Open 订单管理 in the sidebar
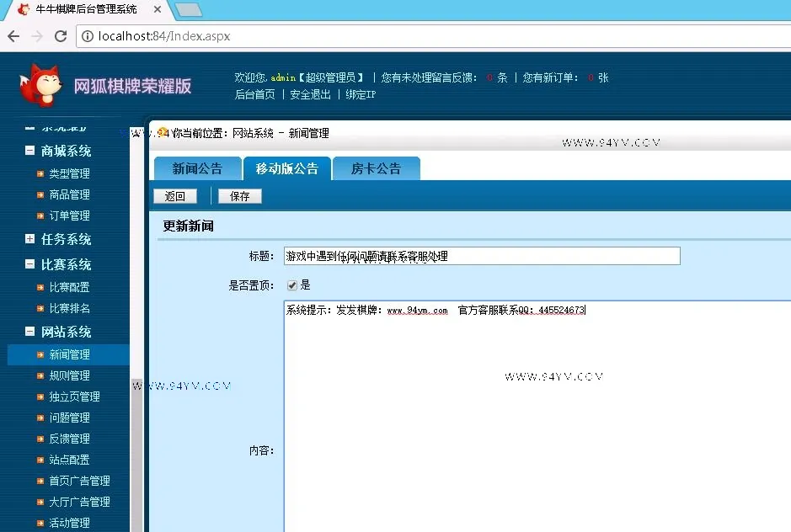Viewport: 791px width, 532px height. [x=70, y=215]
